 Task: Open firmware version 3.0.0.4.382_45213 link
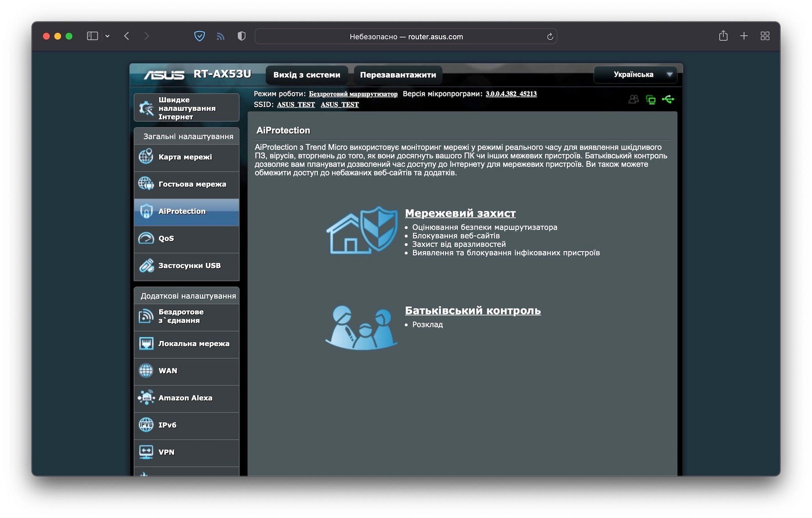[511, 94]
